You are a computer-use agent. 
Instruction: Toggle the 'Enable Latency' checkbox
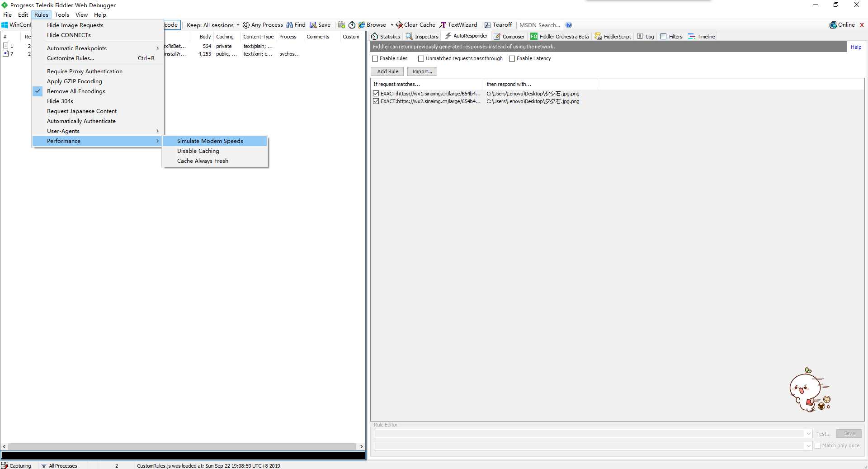tap(512, 58)
